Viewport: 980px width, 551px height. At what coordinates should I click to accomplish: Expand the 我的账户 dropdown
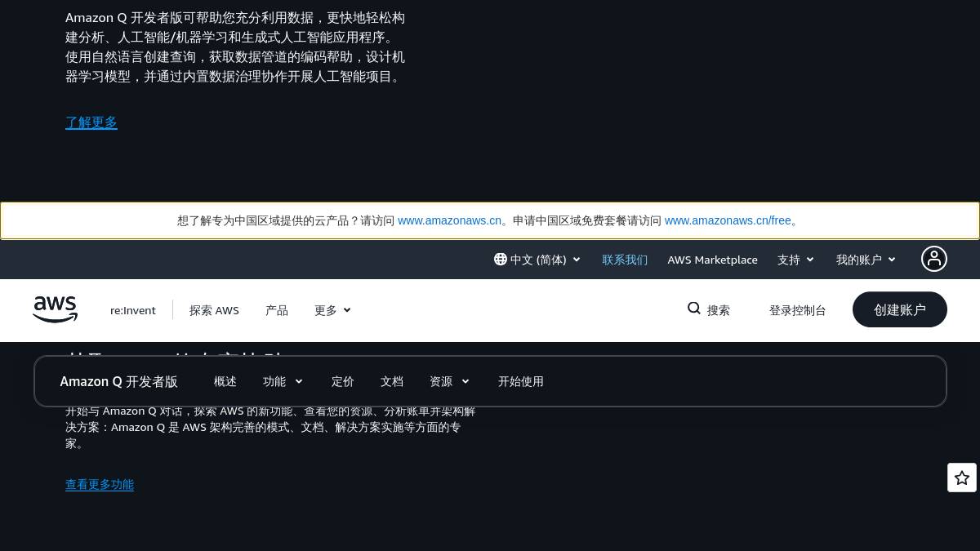(x=866, y=260)
